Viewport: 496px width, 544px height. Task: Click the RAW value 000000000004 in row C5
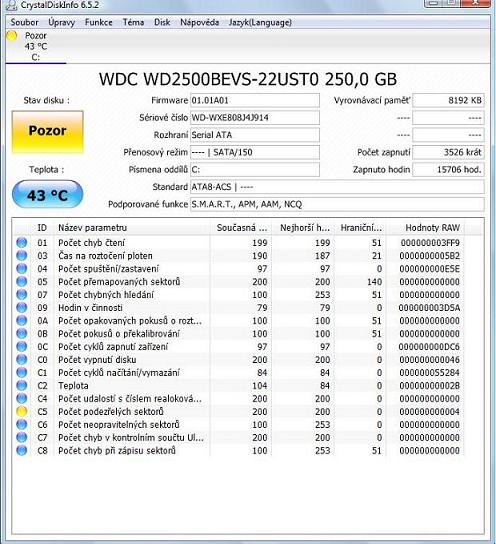pyautogui.click(x=429, y=411)
